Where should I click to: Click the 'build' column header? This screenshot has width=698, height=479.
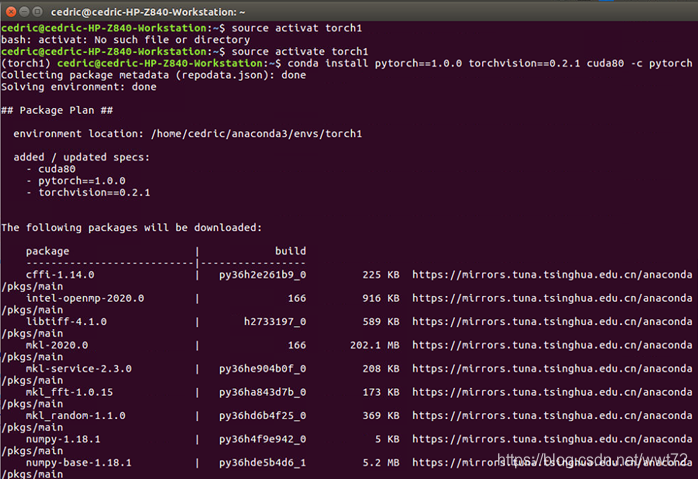(291, 251)
